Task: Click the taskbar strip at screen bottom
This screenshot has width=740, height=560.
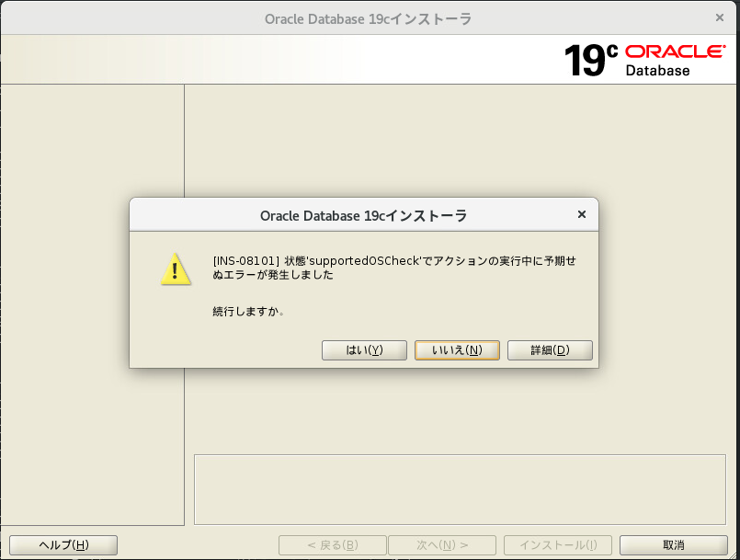Action: (370, 557)
